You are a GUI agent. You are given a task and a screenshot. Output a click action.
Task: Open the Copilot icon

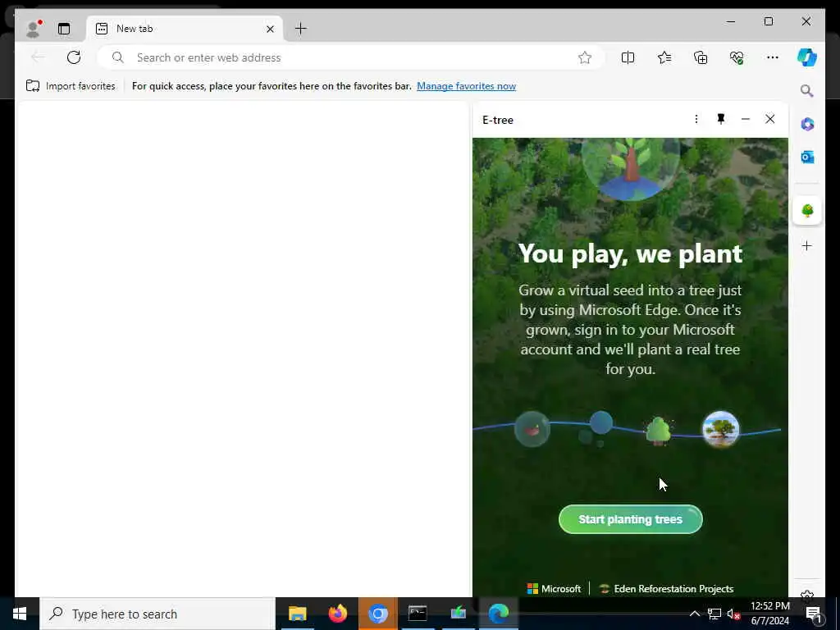tap(807, 57)
